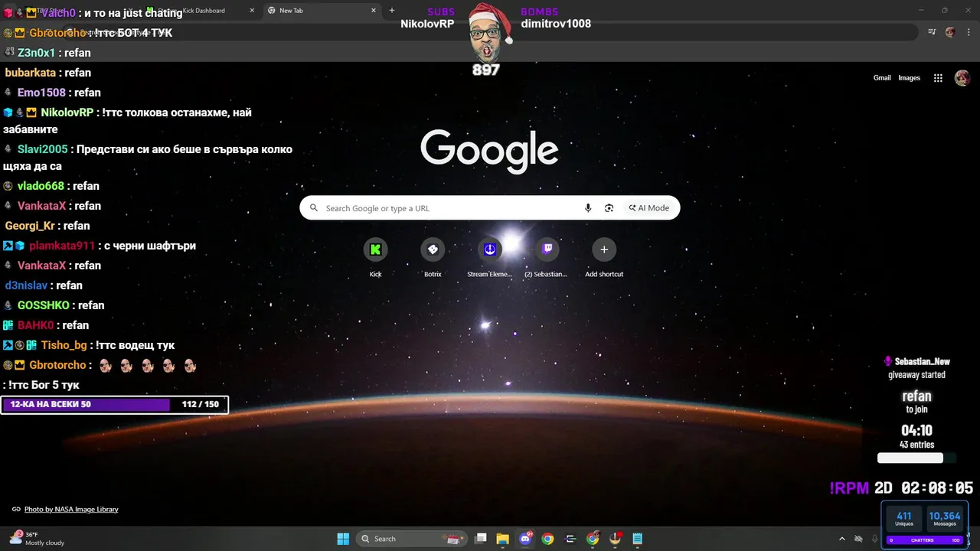The width and height of the screenshot is (980, 551).
Task: Click the Add shortcut plus tile
Action: 604,249
